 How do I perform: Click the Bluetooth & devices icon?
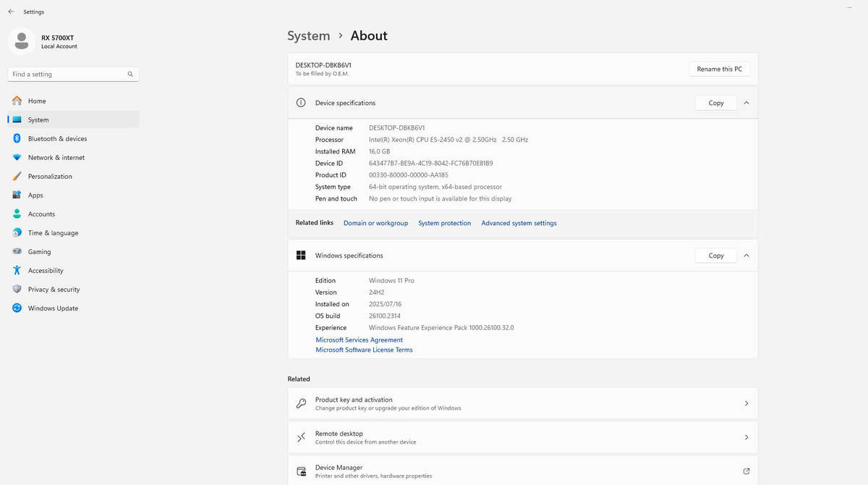[17, 138]
